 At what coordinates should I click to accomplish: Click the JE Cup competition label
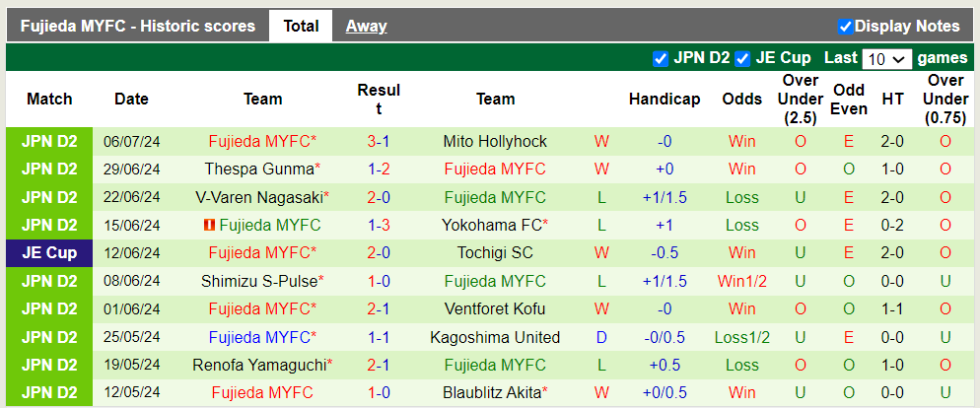click(x=49, y=253)
